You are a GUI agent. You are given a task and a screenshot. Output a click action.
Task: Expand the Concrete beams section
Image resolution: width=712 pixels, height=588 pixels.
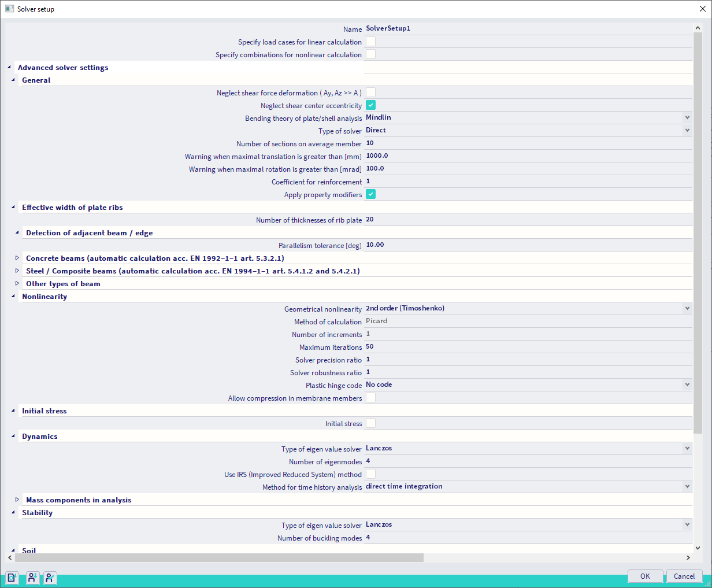point(17,258)
